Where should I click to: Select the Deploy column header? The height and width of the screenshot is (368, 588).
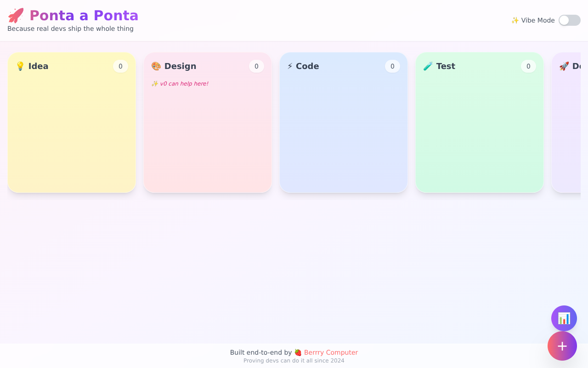pyautogui.click(x=578, y=66)
